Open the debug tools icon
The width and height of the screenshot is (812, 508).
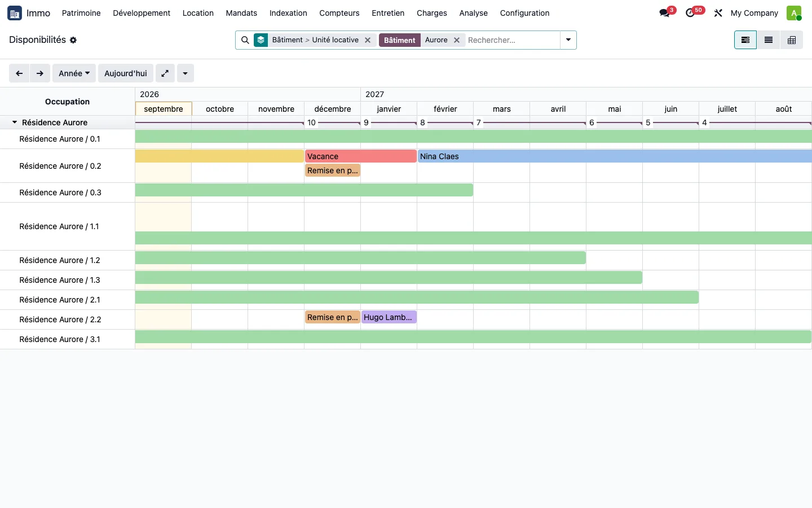(x=718, y=13)
